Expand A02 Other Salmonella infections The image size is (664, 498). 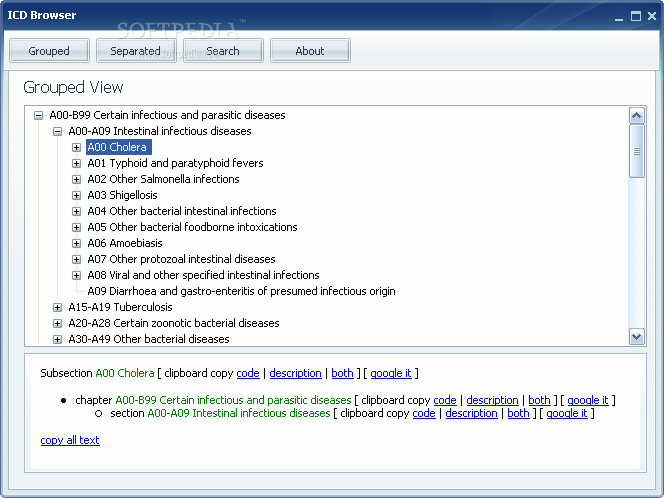pos(76,179)
